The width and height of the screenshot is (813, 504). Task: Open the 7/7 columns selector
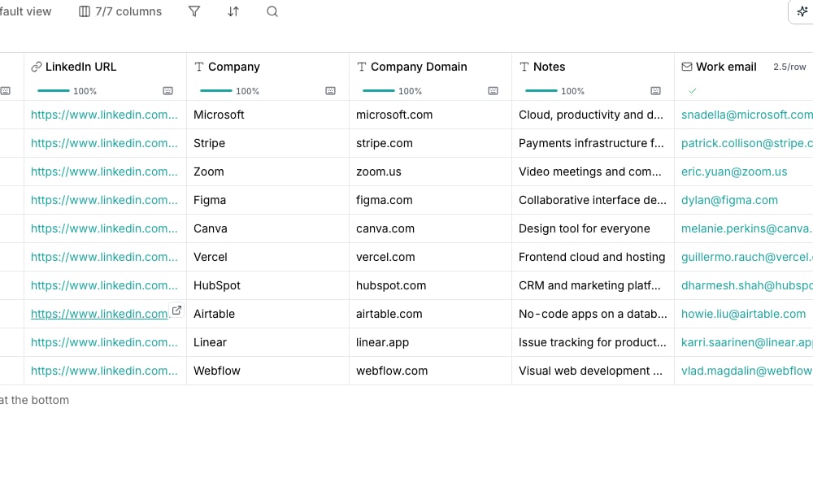click(x=120, y=11)
